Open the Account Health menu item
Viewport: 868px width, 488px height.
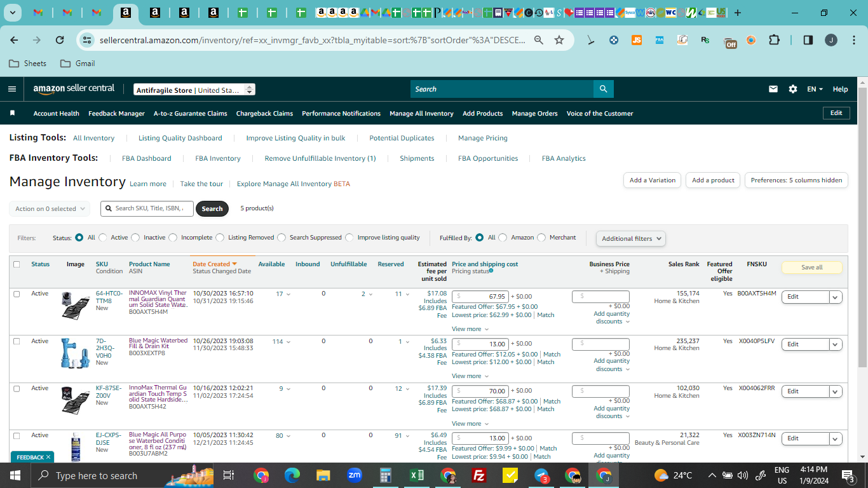(57, 113)
